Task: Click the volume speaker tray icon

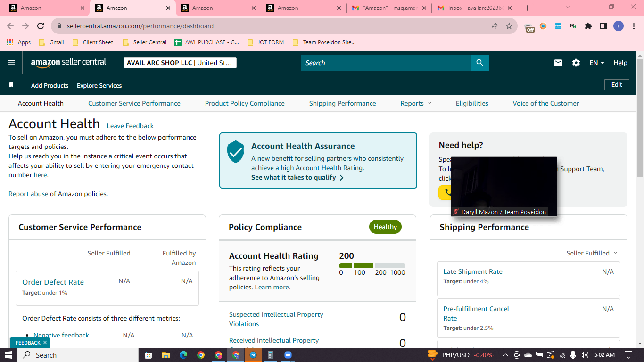Action: 585,355
